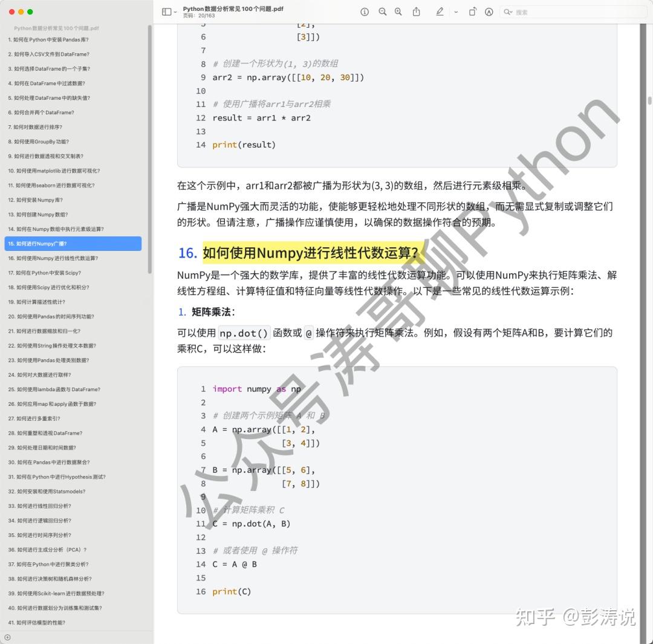Screen dimensions: 653x644
Task: Open outline item 8 如何使用GroupBy功能
Action: pos(39,141)
